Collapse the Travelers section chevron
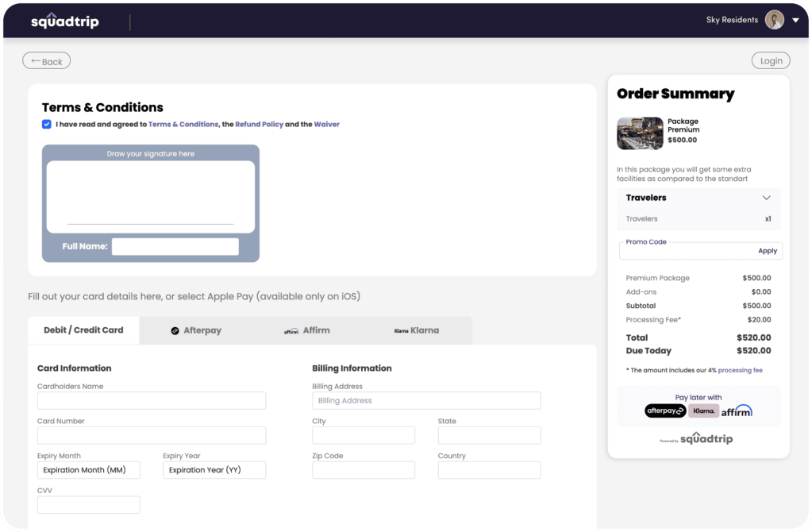The image size is (812, 532). [x=766, y=198]
